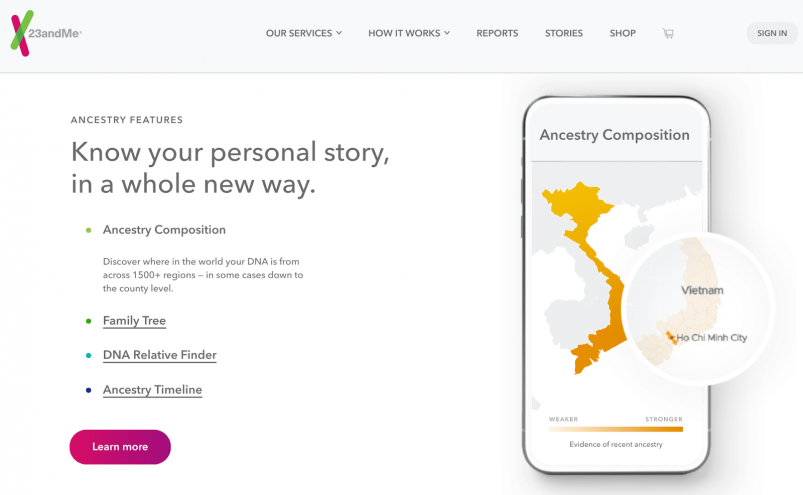Click the 23andMe logo
The height and width of the screenshot is (495, 803).
coord(46,33)
